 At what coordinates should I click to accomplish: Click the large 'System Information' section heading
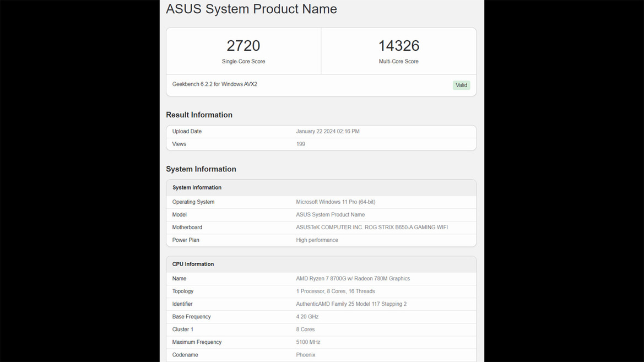tap(201, 169)
